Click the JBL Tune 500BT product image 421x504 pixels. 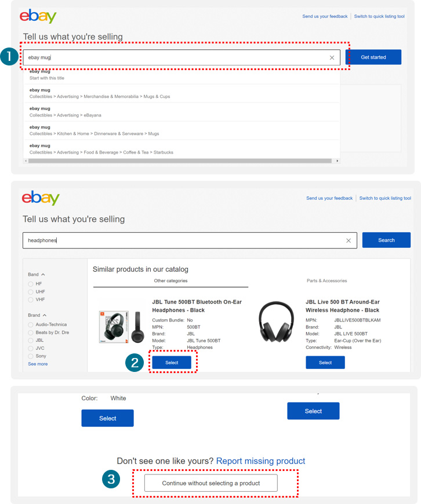pos(122,327)
